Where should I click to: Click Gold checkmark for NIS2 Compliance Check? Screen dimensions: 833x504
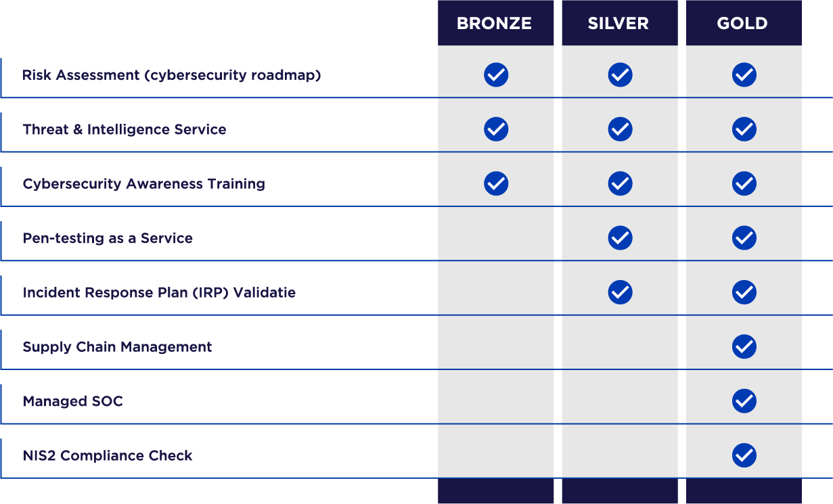pyautogui.click(x=744, y=455)
